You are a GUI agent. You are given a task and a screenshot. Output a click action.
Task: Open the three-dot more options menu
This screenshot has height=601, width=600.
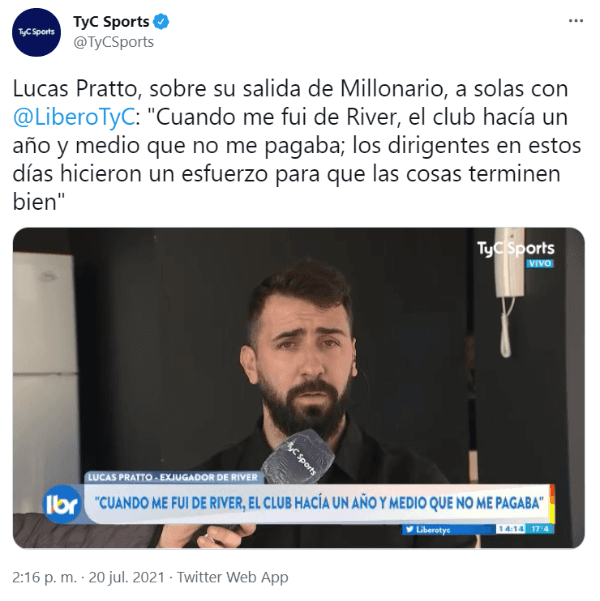tap(576, 21)
